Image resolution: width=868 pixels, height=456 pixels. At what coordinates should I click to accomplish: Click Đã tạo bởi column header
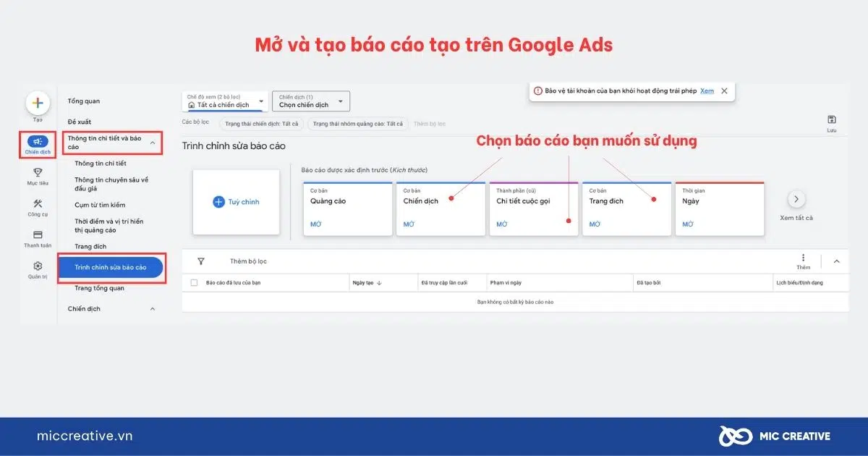click(649, 283)
